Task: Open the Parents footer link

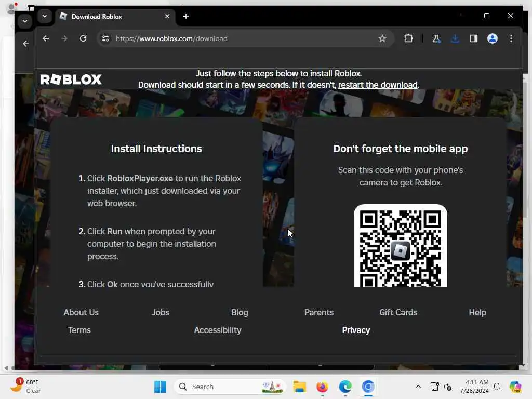Action: coord(319,312)
